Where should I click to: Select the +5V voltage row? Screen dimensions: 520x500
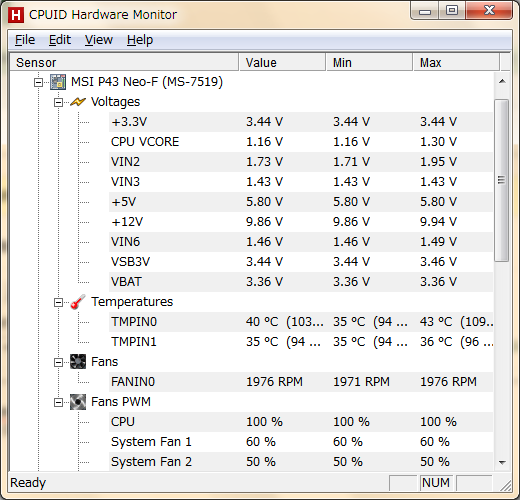(301, 202)
